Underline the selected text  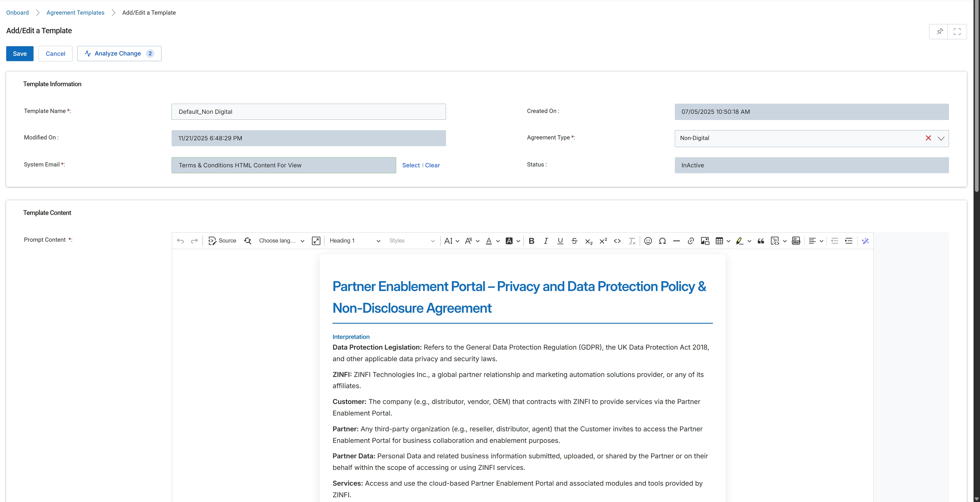[560, 241]
